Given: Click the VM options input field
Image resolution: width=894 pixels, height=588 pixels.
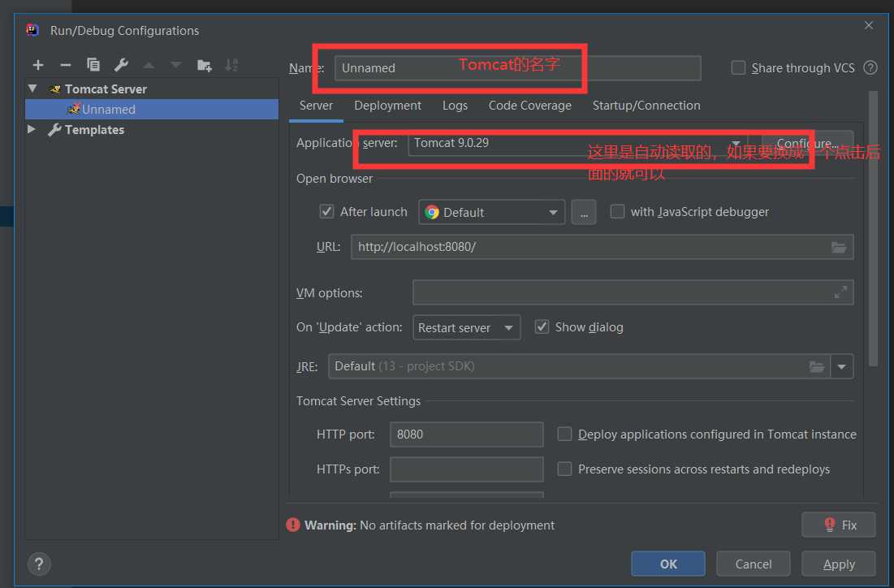Looking at the screenshot, I should click(x=633, y=292).
